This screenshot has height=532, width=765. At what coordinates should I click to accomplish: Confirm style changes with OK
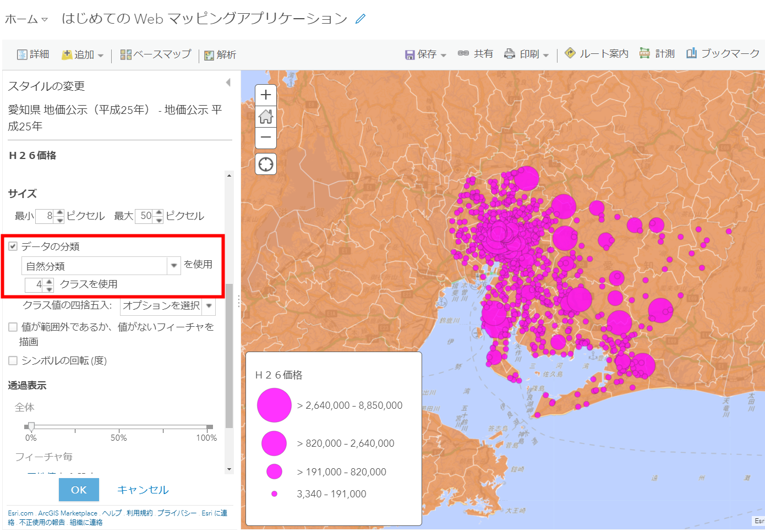coord(79,490)
